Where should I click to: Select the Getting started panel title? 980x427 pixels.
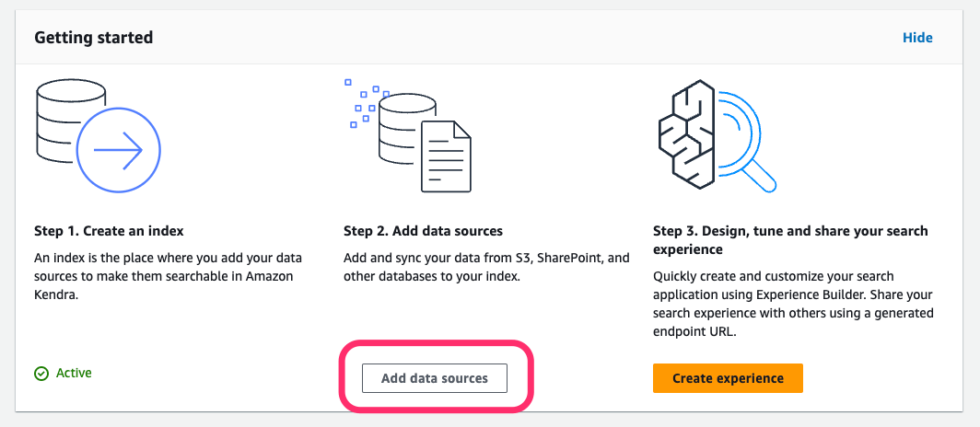94,38
